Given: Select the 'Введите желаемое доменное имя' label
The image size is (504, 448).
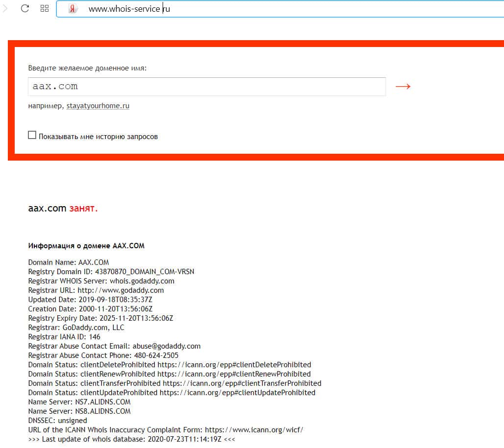Looking at the screenshot, I should pyautogui.click(x=87, y=68).
